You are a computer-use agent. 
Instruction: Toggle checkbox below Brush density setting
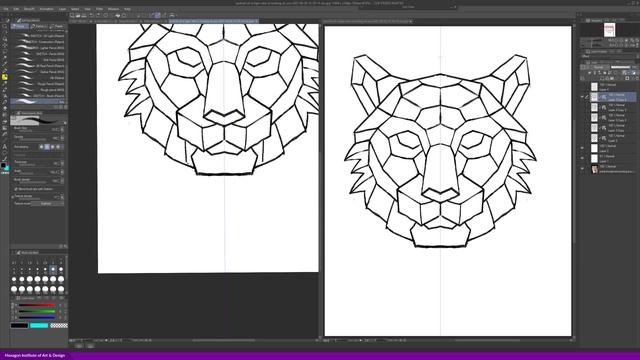point(16,189)
